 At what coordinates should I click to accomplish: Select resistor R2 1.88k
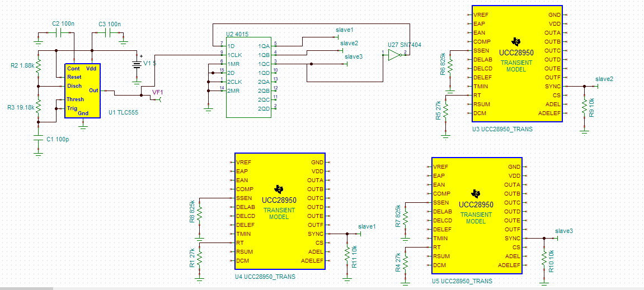38,65
